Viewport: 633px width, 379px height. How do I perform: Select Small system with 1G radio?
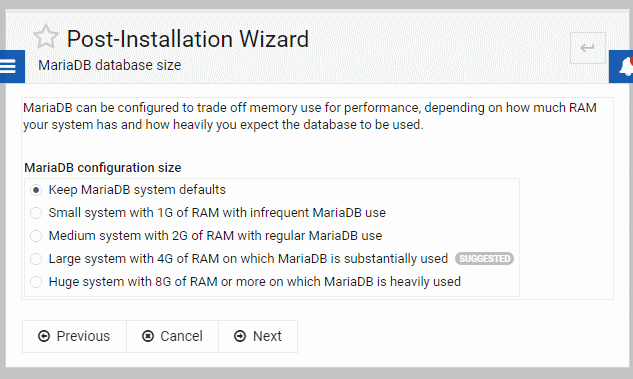36,213
